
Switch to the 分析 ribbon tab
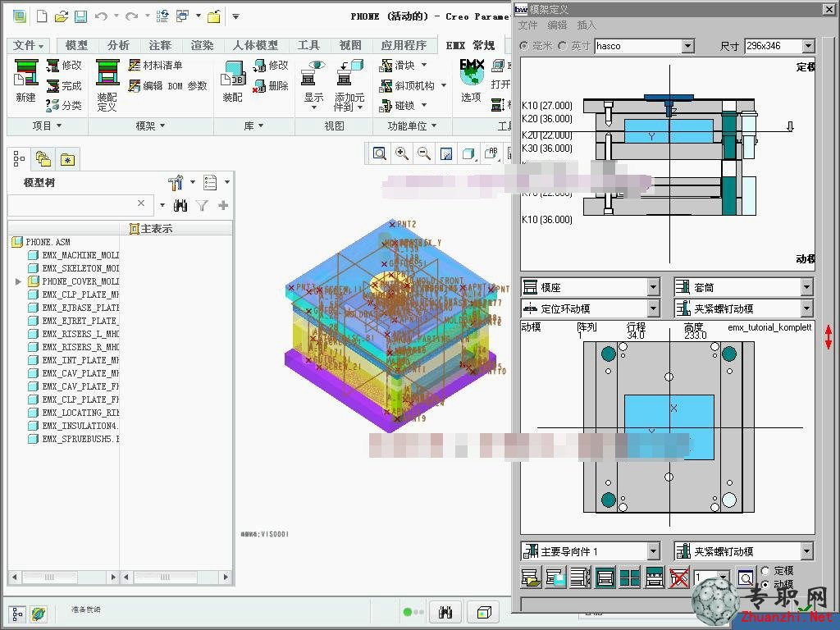point(118,46)
